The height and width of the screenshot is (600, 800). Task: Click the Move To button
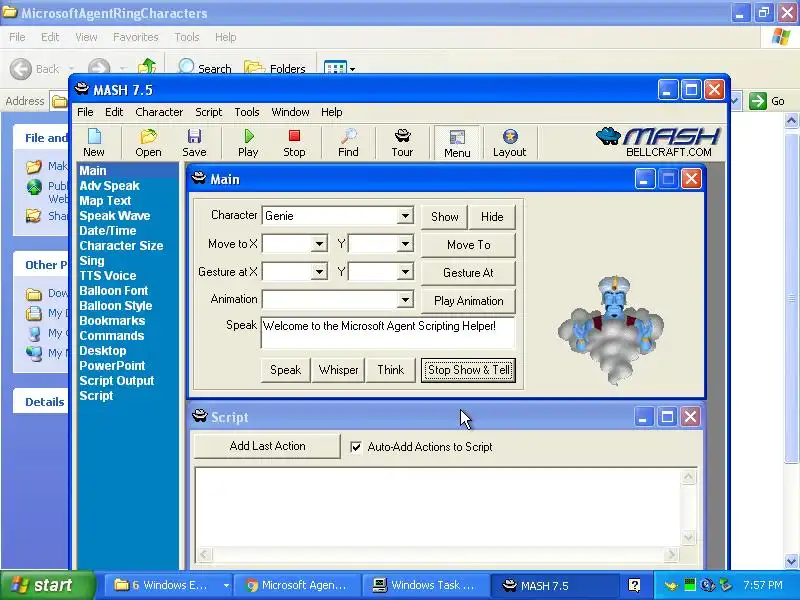click(468, 245)
